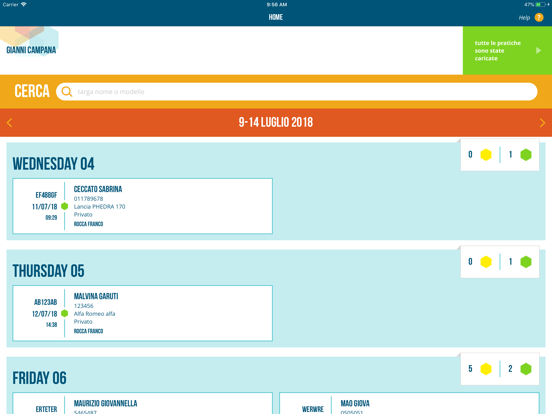Click the battery indicator in status bar
The width and height of the screenshot is (552, 414).
point(540,5)
